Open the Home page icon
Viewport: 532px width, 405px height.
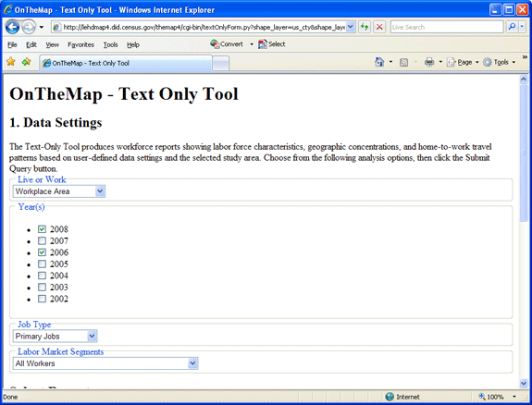pos(379,62)
